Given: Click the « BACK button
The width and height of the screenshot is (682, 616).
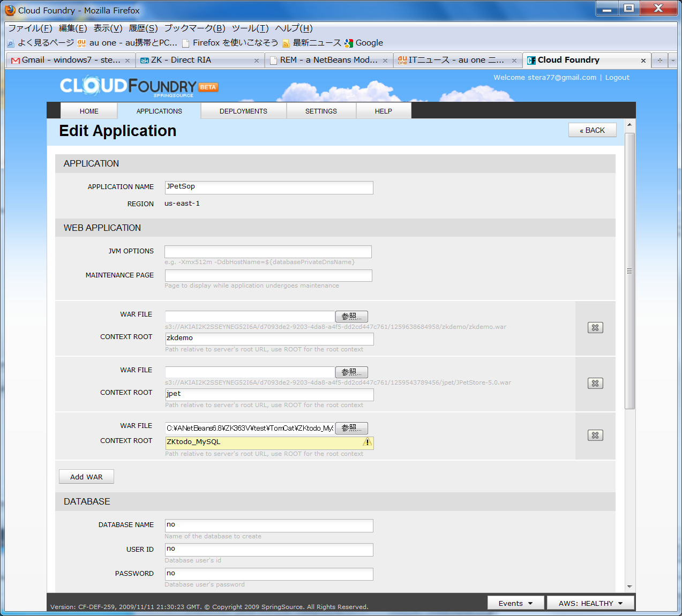Looking at the screenshot, I should (592, 130).
